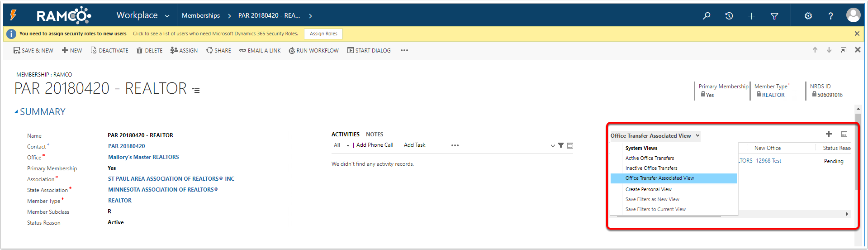868x250 pixels.
Task: Click the page vertical scrollbar up arrow
Action: [858, 109]
